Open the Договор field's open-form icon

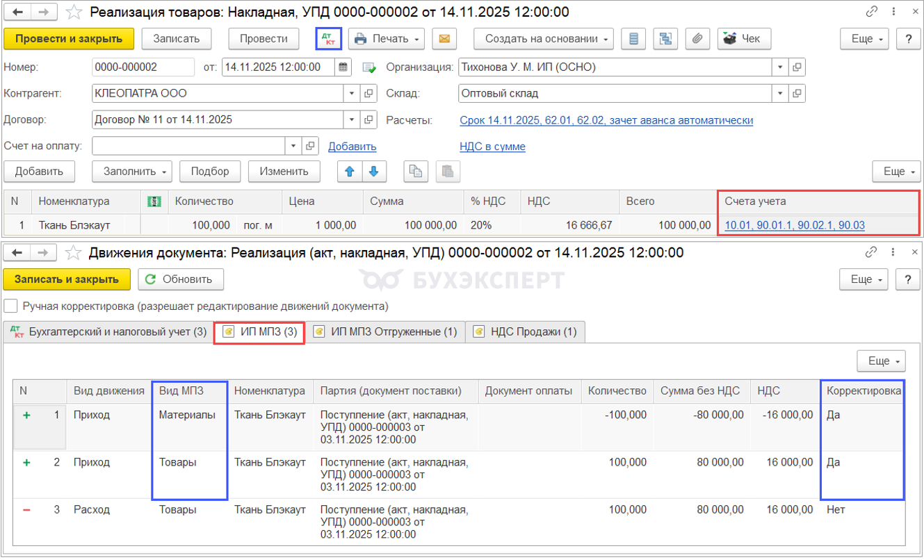(369, 120)
